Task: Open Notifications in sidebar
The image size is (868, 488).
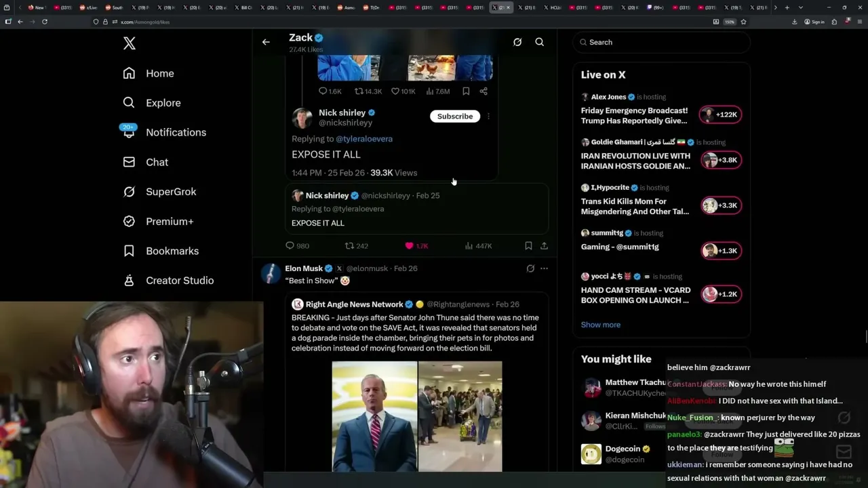Action: [x=164, y=132]
